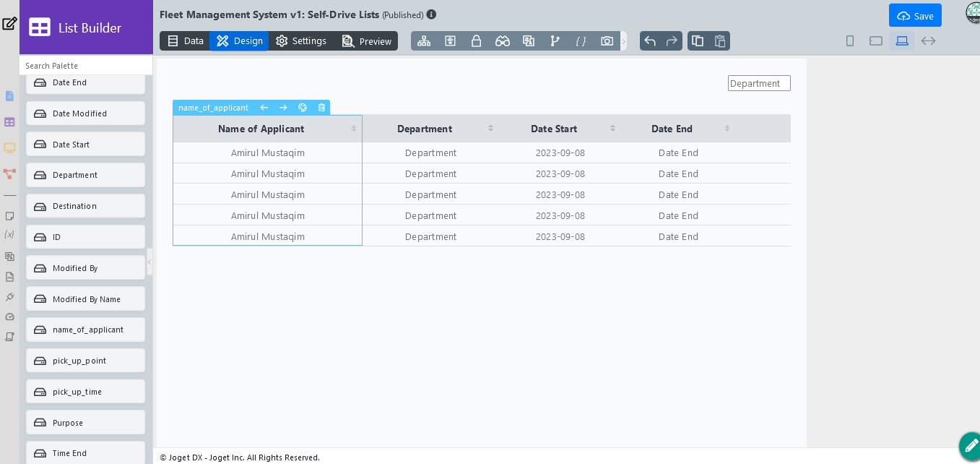The height and width of the screenshot is (464, 980).
Task: Move name_of_applicant column right with arrow
Action: click(x=283, y=108)
